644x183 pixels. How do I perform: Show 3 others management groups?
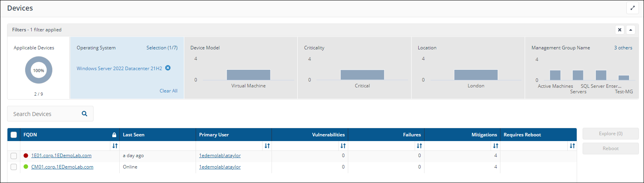[x=623, y=48]
